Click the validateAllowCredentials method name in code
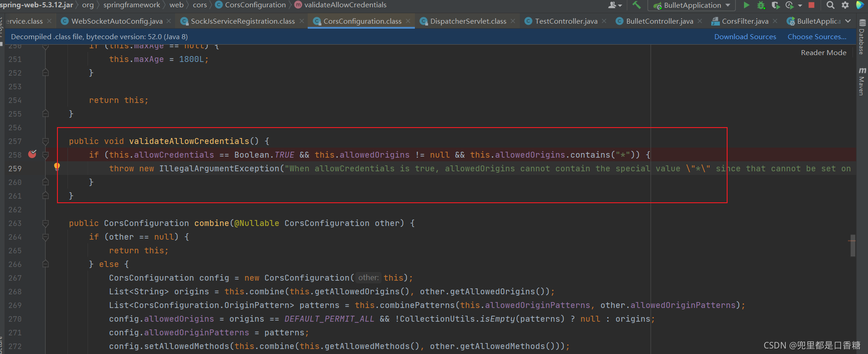This screenshot has width=868, height=354. [x=189, y=141]
